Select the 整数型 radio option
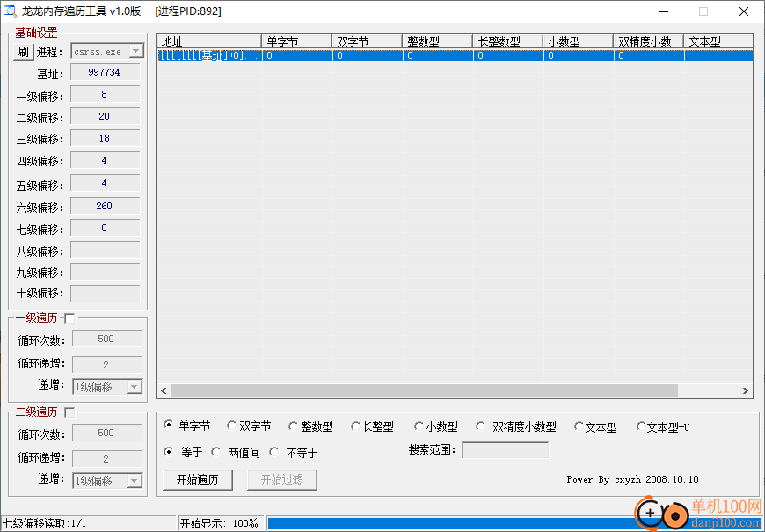The image size is (765, 532). [x=293, y=426]
